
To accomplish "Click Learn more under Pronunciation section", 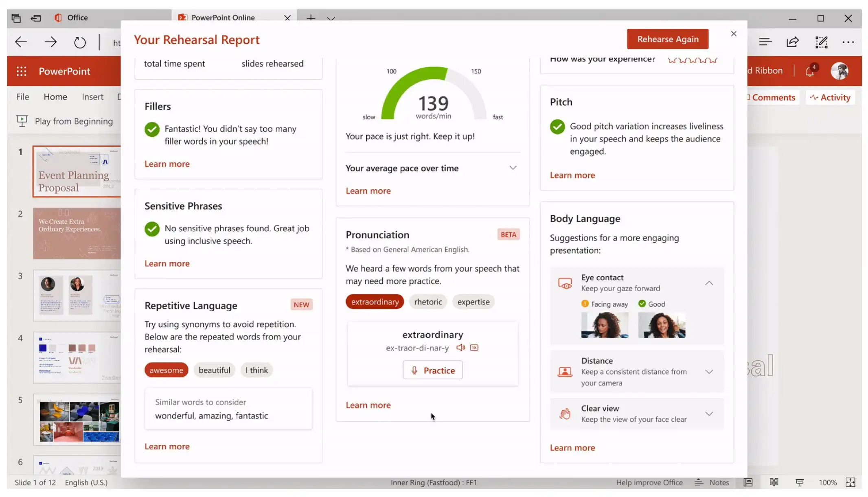I will coord(368,405).
